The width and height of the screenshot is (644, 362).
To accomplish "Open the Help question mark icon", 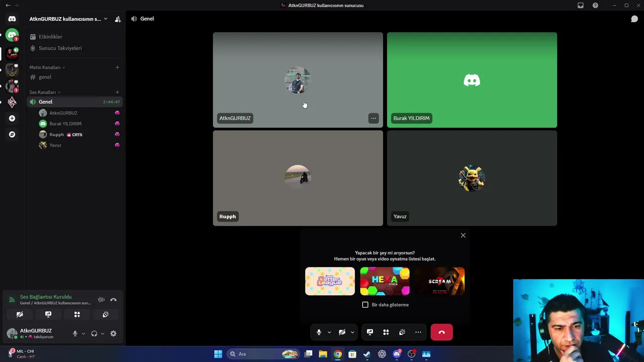I will (595, 6).
